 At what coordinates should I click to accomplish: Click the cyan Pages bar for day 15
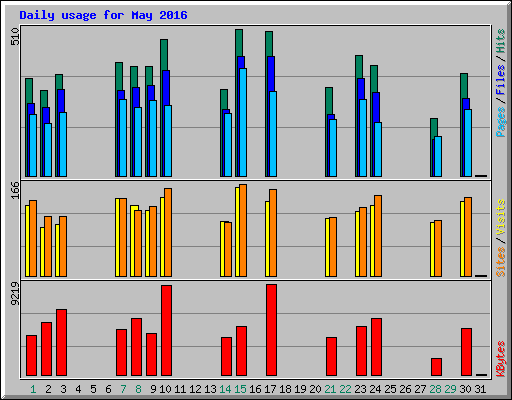click(243, 122)
